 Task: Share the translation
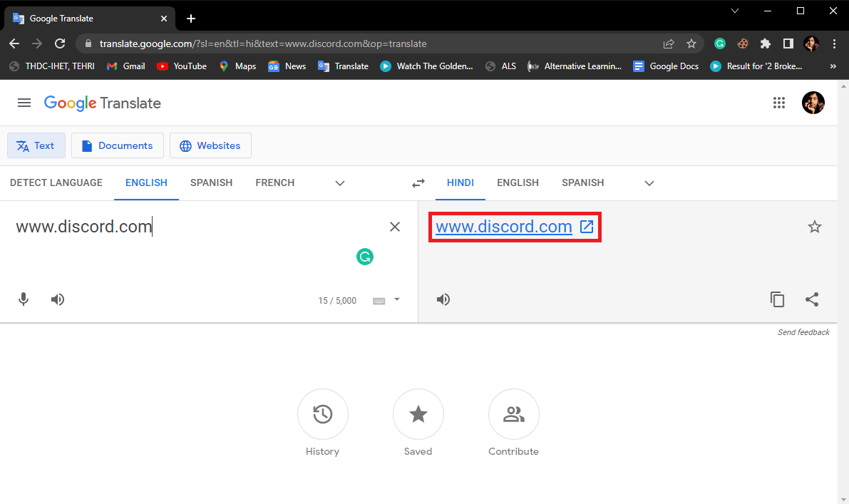coord(812,299)
